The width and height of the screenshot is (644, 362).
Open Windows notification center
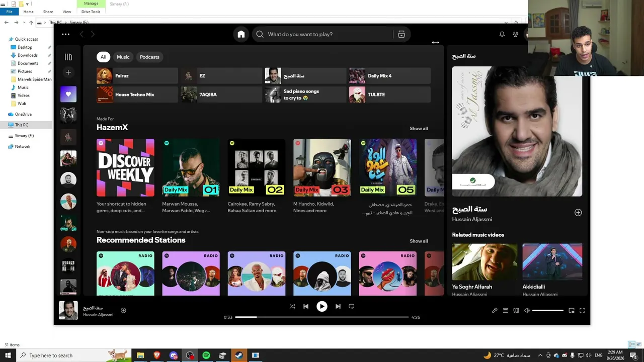pos(634,355)
